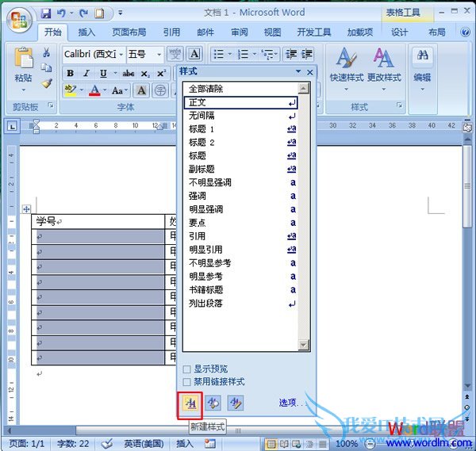Check Disable Linked Styles
This screenshot has width=476, height=451.
tap(187, 382)
